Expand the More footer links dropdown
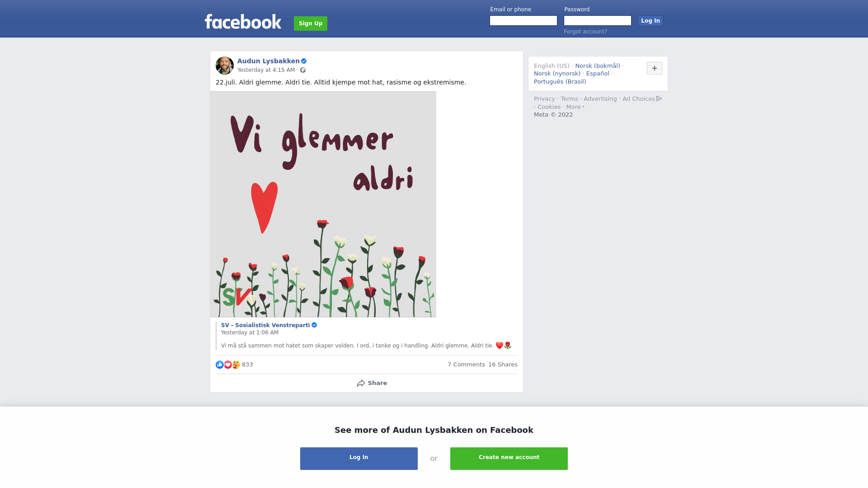The height and width of the screenshot is (488, 868). (576, 107)
